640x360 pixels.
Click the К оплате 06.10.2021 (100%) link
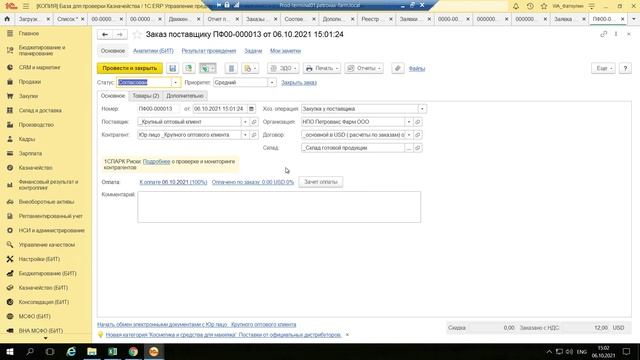click(x=173, y=182)
